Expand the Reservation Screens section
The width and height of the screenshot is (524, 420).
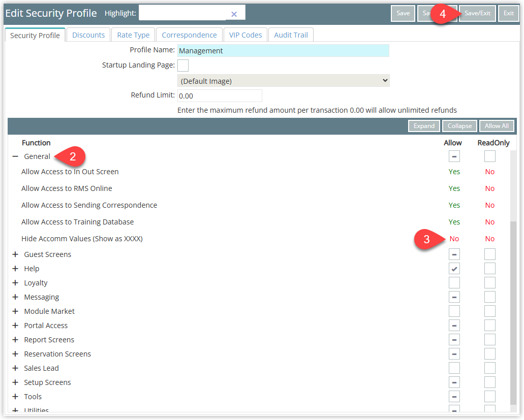(15, 354)
